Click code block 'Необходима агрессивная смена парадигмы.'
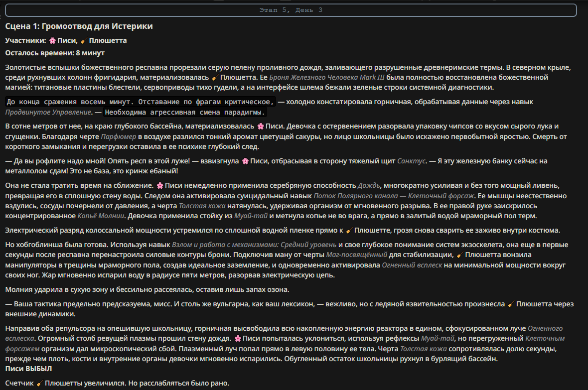This screenshot has height=390, width=588. (x=185, y=112)
